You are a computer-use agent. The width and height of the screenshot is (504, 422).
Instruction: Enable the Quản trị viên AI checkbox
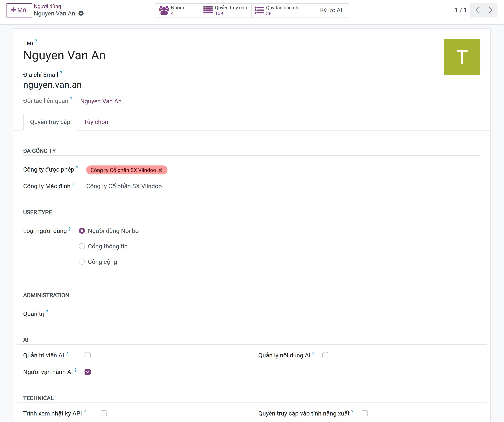click(x=88, y=355)
